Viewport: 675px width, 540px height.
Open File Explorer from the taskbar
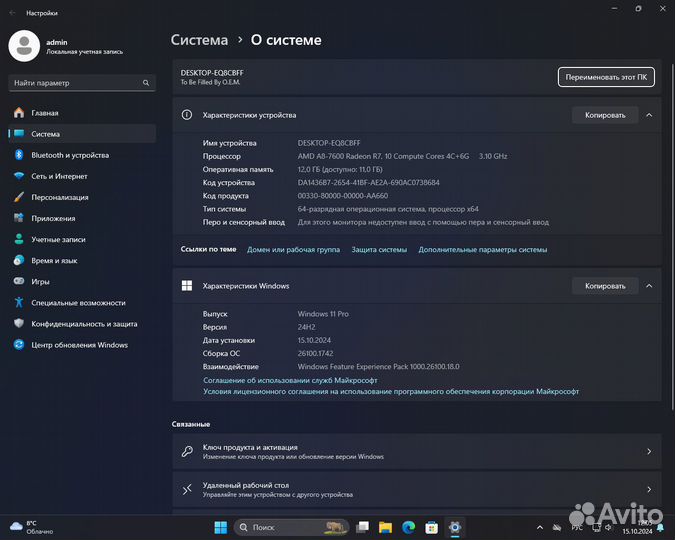385,527
